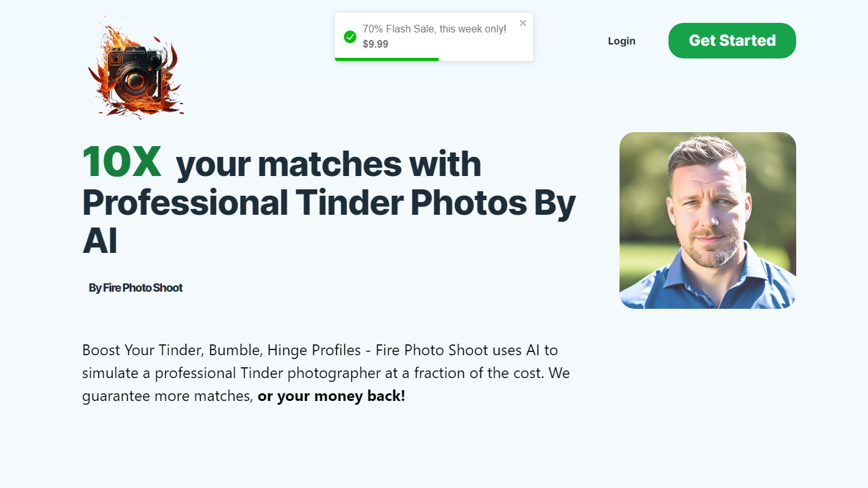Screen dimensions: 868x488
Task: Click the green "10X" headline text
Action: pyautogui.click(x=123, y=162)
